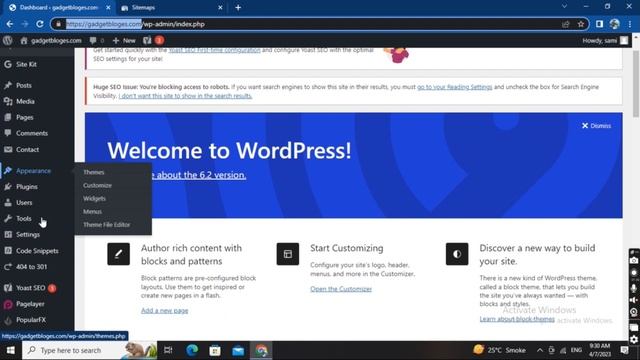Select Widgets from Appearance submenu
This screenshot has width=640, height=360.
click(94, 198)
